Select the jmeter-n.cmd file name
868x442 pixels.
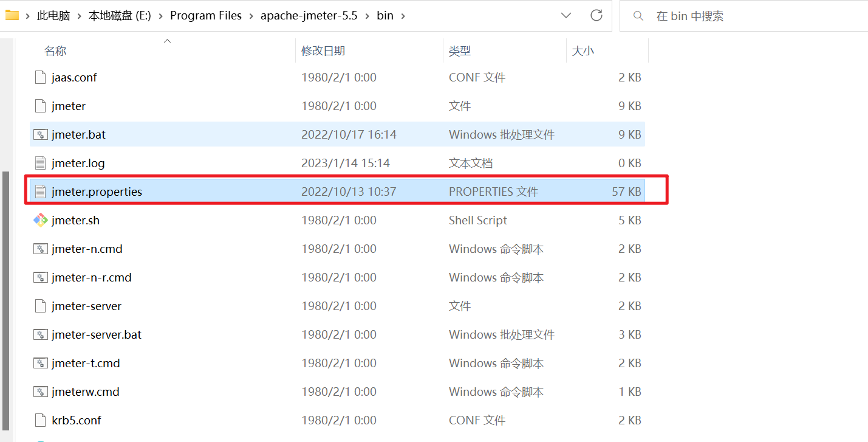[x=87, y=249]
